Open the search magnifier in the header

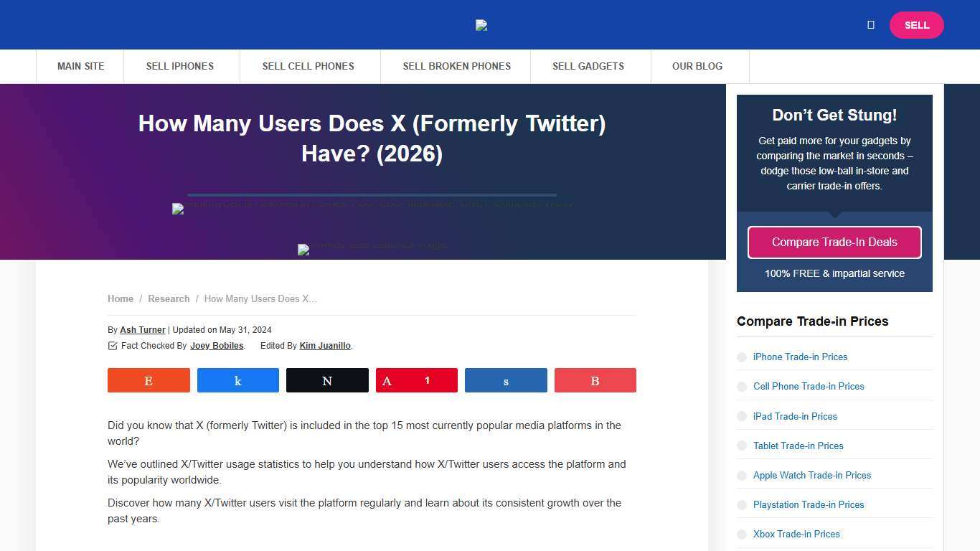[x=870, y=24]
